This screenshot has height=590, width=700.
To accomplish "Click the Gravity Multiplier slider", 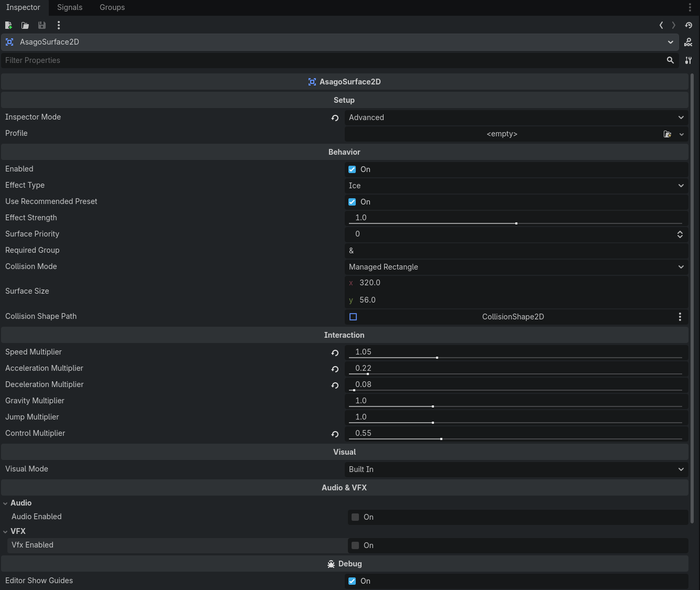I will click(515, 406).
